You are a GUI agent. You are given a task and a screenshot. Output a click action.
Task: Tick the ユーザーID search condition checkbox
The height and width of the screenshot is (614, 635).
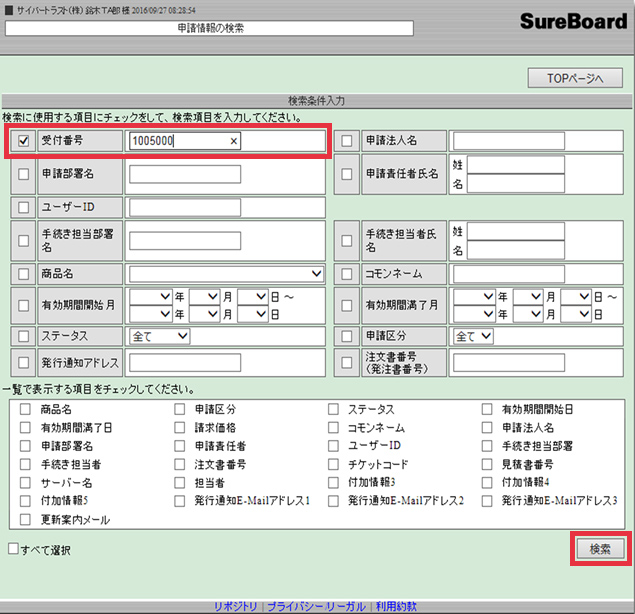pyautogui.click(x=24, y=207)
